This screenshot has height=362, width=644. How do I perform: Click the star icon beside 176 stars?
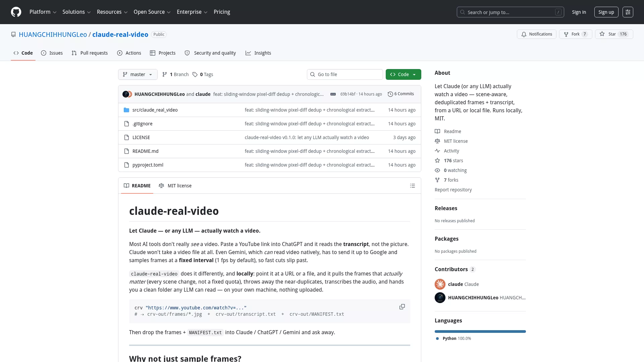pyautogui.click(x=437, y=161)
